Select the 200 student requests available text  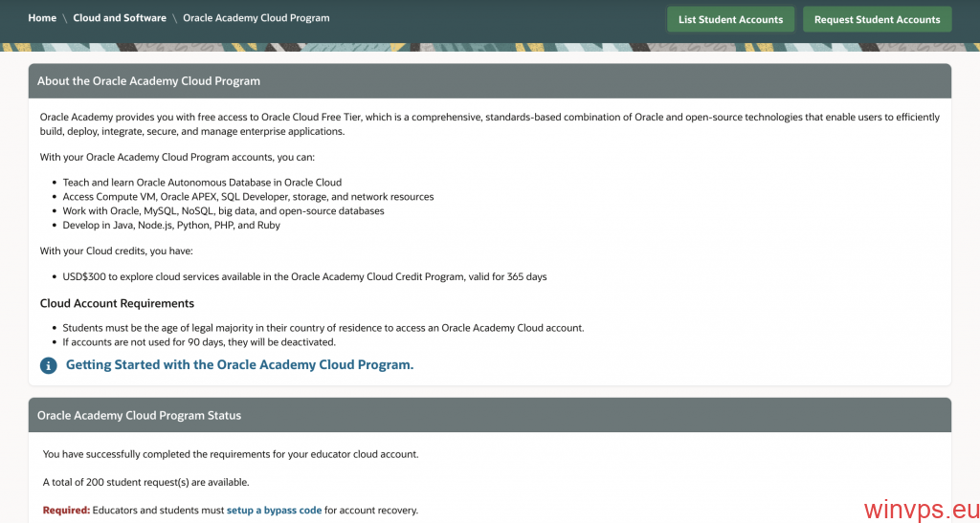(x=145, y=483)
